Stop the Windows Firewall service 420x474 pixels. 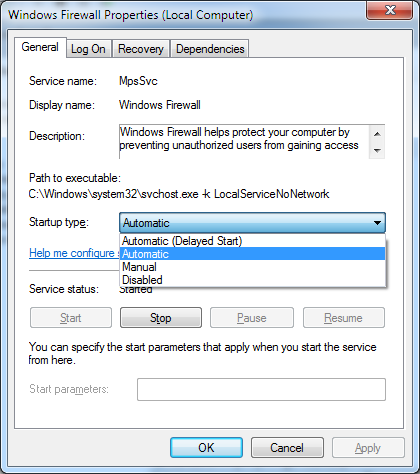161,318
